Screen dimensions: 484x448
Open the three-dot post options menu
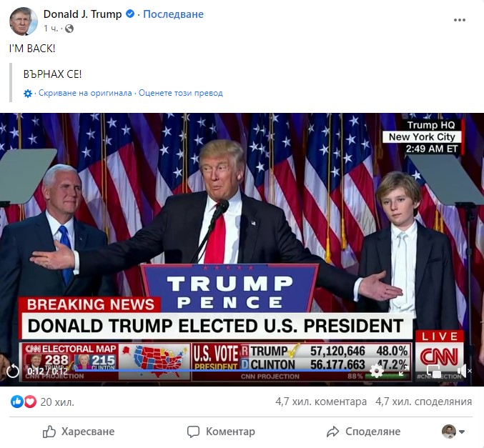pos(459,20)
